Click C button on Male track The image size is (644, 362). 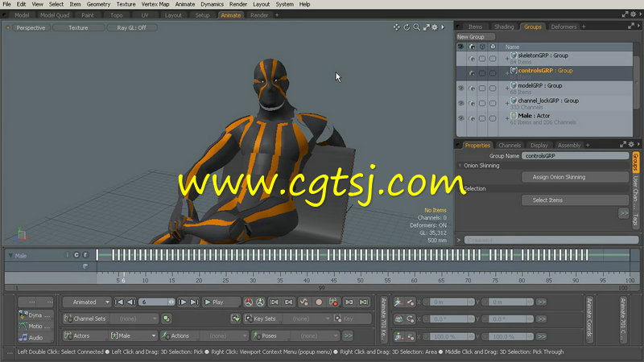coord(76,255)
